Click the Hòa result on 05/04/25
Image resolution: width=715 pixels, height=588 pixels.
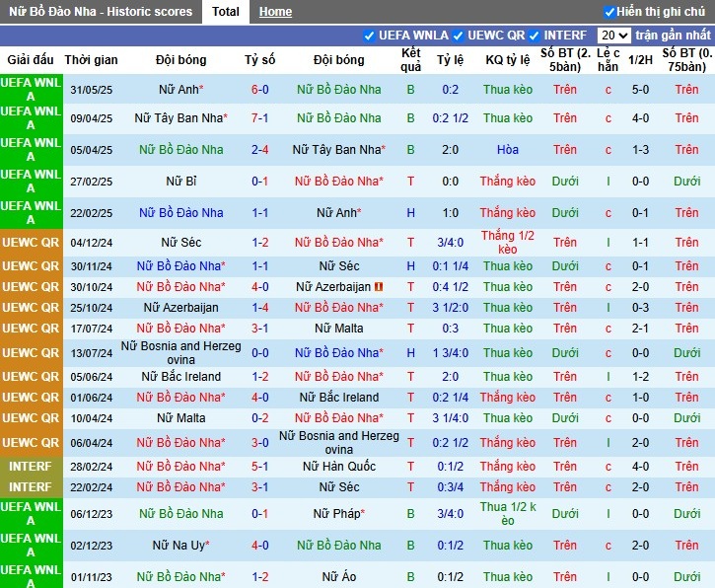(x=508, y=150)
